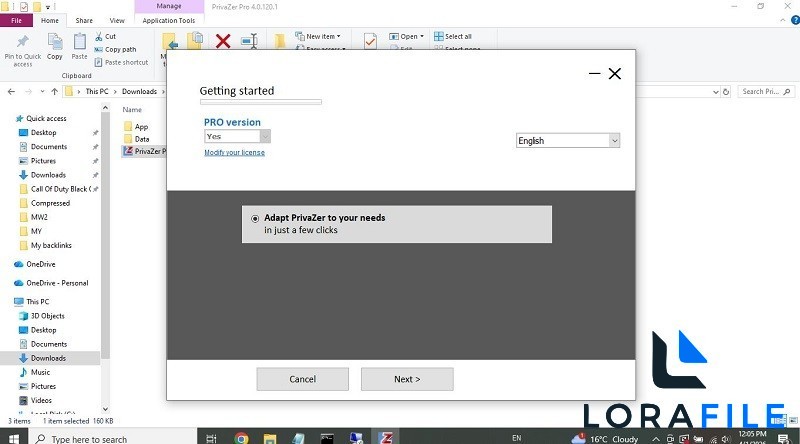Viewport: 800px width, 444px height.
Task: Click the Back arrow in Explorer
Action: click(x=11, y=91)
